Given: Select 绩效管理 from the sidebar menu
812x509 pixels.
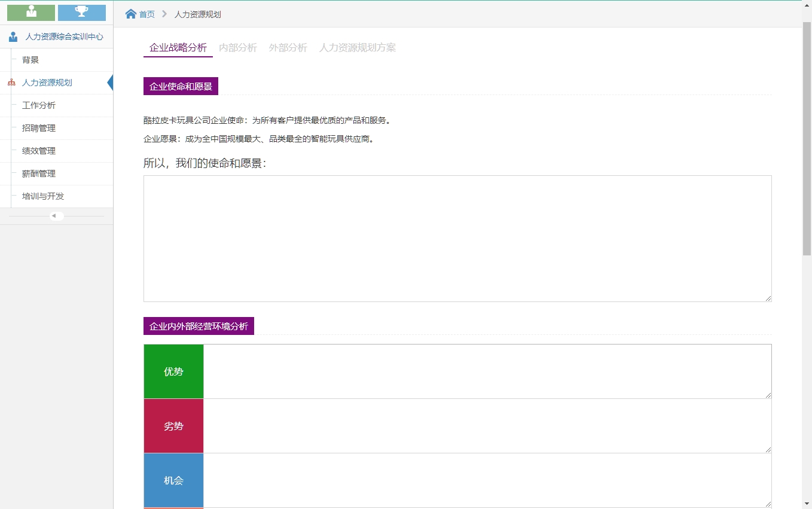Looking at the screenshot, I should (39, 151).
